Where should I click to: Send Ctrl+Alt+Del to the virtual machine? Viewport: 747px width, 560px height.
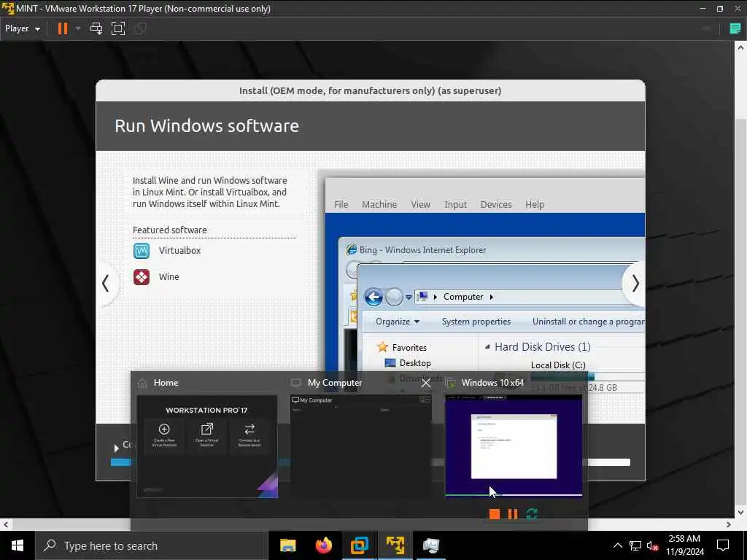96,28
